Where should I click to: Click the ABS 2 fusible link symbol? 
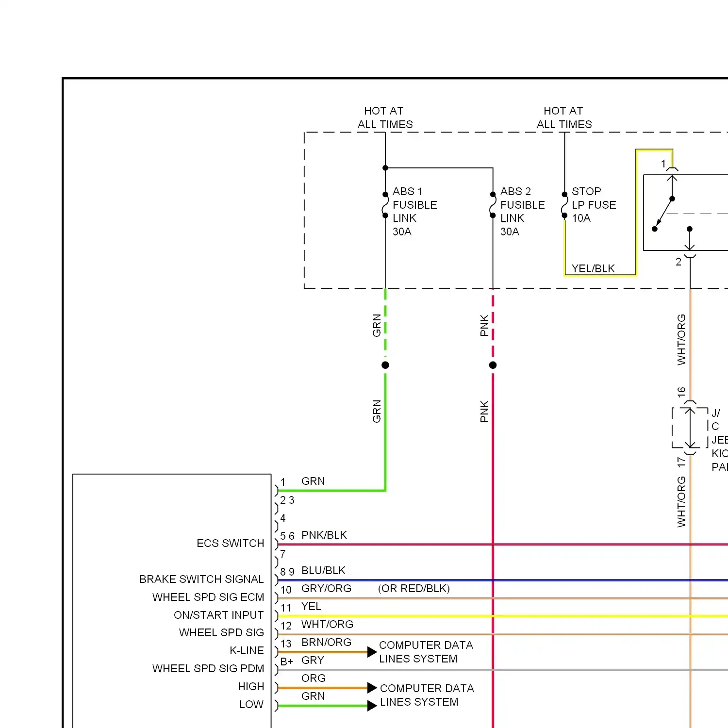pos(493,205)
